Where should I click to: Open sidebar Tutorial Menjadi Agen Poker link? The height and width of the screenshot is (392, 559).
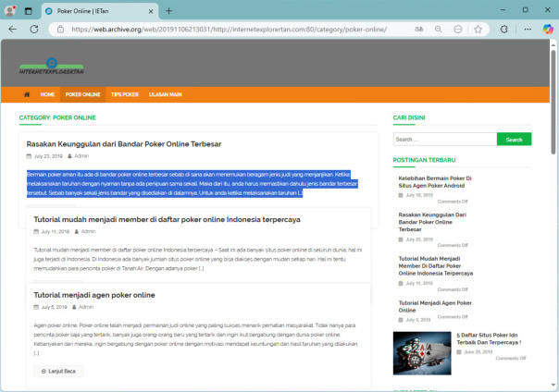pyautogui.click(x=435, y=307)
